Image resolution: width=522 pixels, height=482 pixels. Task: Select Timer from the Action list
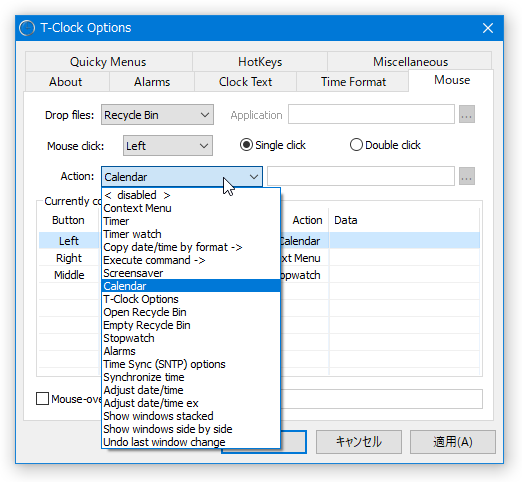[x=191, y=221]
